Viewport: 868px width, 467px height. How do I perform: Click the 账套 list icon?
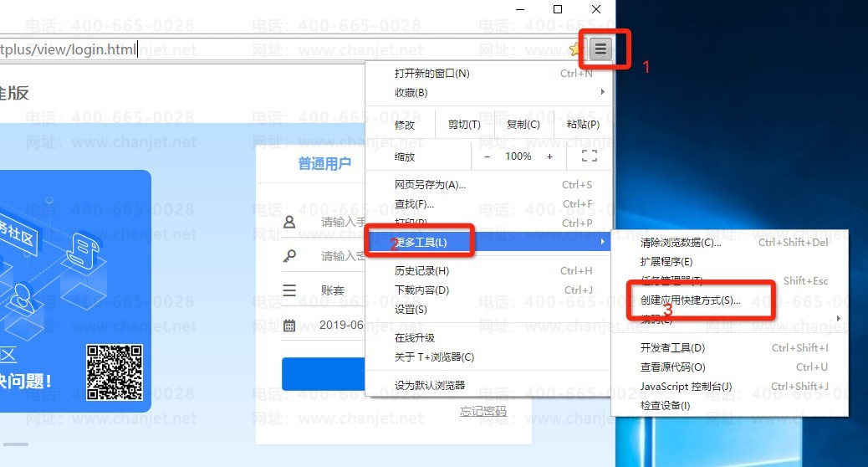(x=289, y=290)
